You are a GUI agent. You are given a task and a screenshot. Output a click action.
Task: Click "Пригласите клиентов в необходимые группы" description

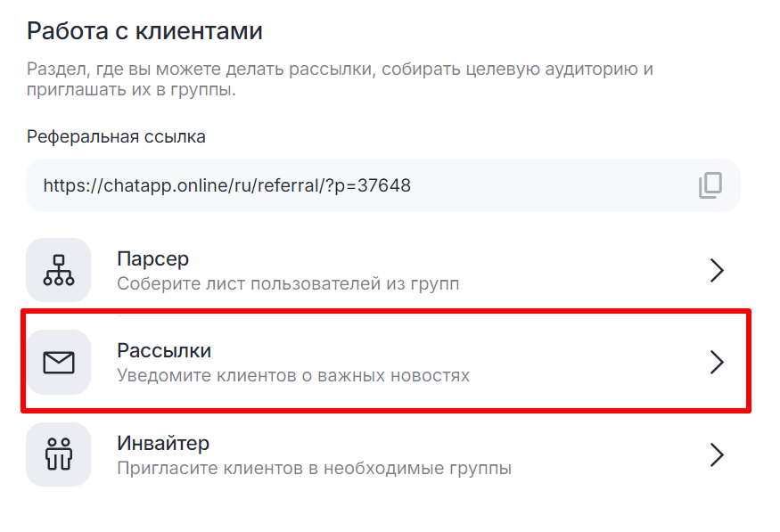click(314, 468)
